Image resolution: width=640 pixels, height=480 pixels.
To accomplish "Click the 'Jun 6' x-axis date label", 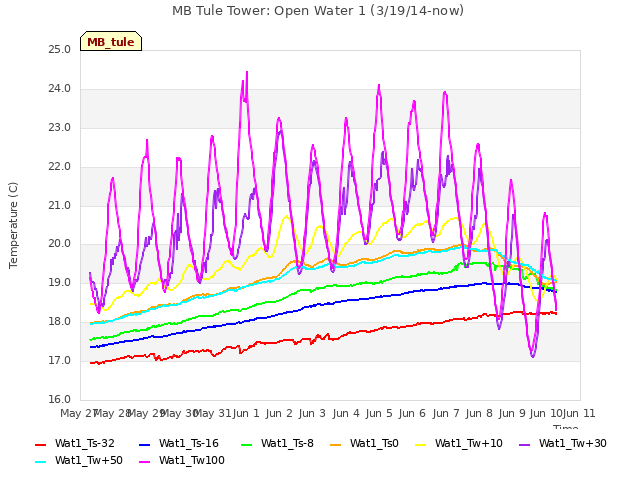I will coord(412,413).
